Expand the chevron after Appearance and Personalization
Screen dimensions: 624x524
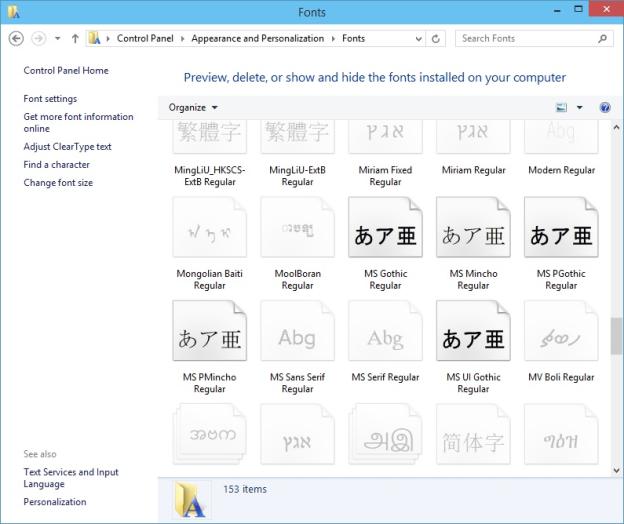click(333, 39)
